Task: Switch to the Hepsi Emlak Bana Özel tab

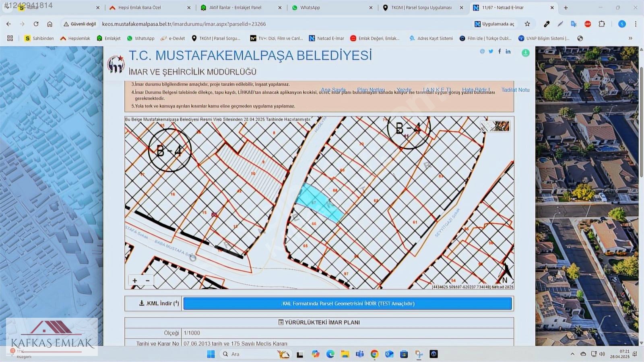Action: (x=149, y=8)
